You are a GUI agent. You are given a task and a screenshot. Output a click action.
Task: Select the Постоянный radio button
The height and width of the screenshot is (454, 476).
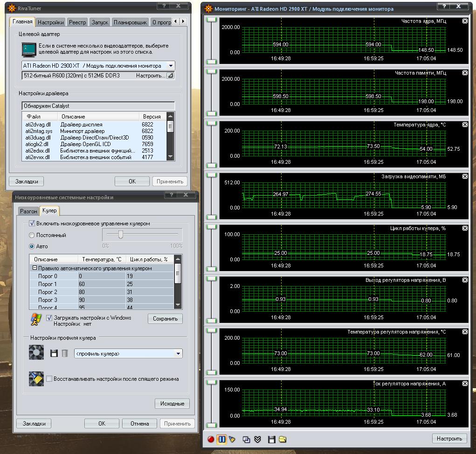32,235
